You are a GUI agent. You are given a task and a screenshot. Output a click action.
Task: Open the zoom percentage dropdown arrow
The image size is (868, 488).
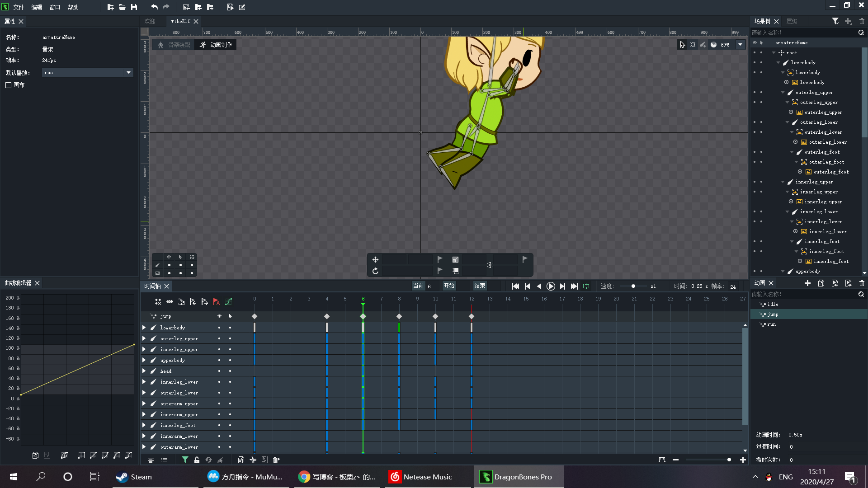pyautogui.click(x=740, y=45)
